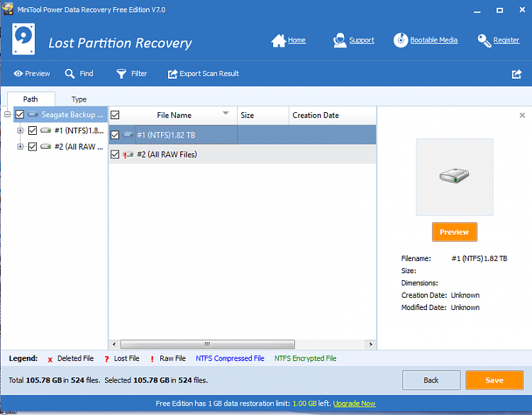Image resolution: width=532 pixels, height=415 pixels.
Task: Click the red exclamation Raw File legend icon
Action: tap(152, 360)
